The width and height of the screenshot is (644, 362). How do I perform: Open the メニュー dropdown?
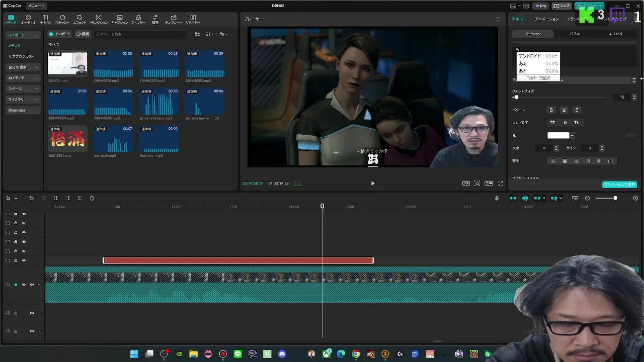click(36, 6)
